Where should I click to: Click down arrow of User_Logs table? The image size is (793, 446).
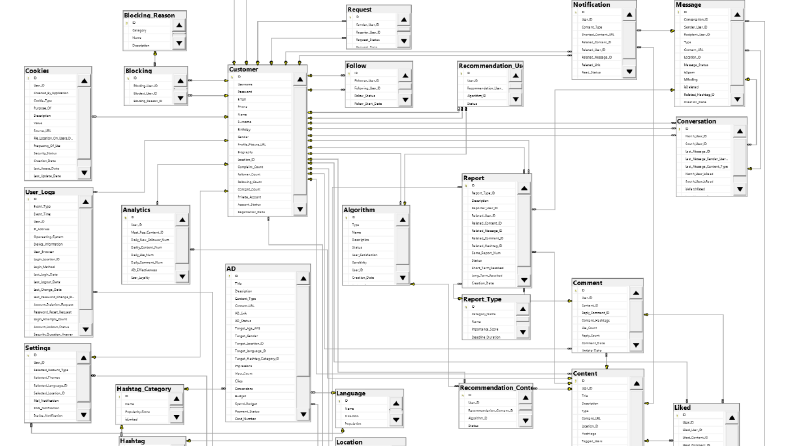[85, 330]
